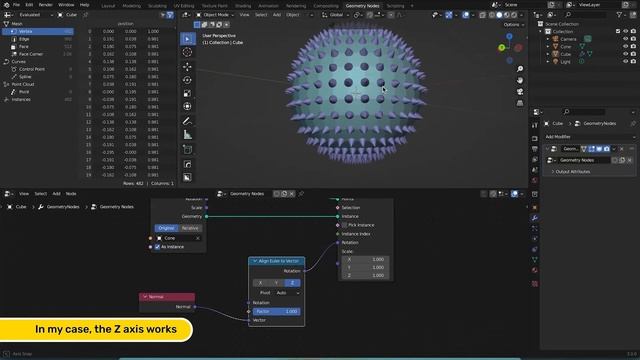
Task: Collapse the Align Euler to Vector node
Action: [x=255, y=261]
